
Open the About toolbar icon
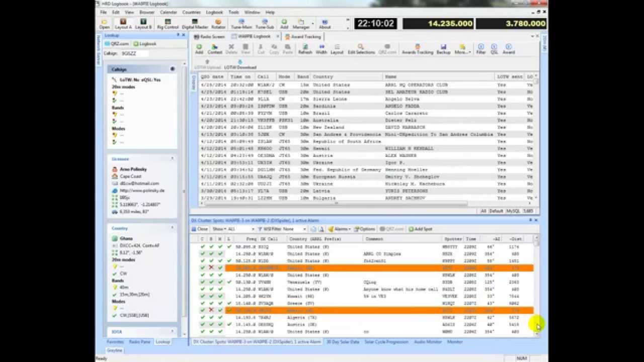click(325, 24)
